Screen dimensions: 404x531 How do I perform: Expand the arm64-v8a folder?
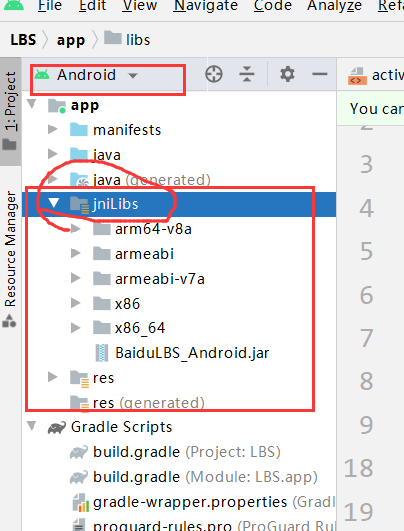[x=76, y=229]
